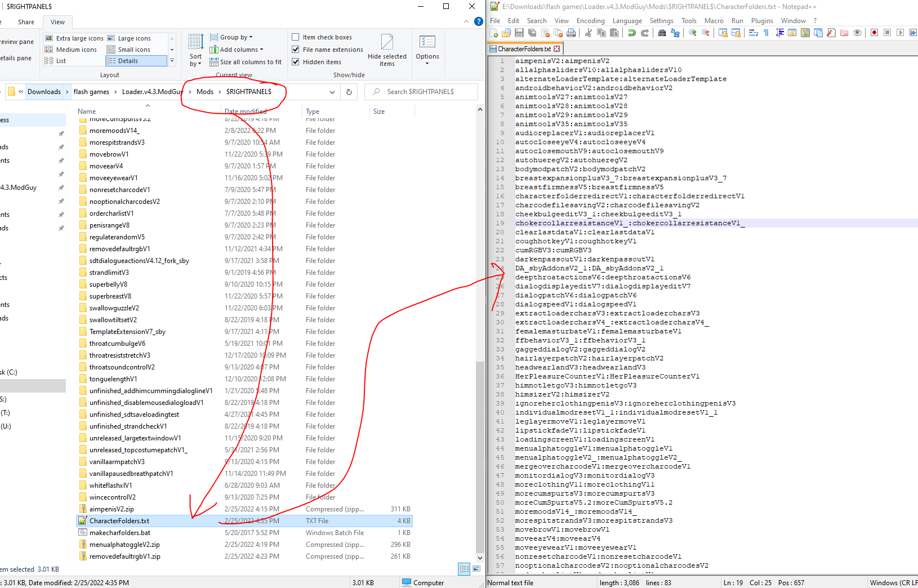The width and height of the screenshot is (918, 588).
Task: Click the Print icon in Notepad++
Action: (x=571, y=33)
